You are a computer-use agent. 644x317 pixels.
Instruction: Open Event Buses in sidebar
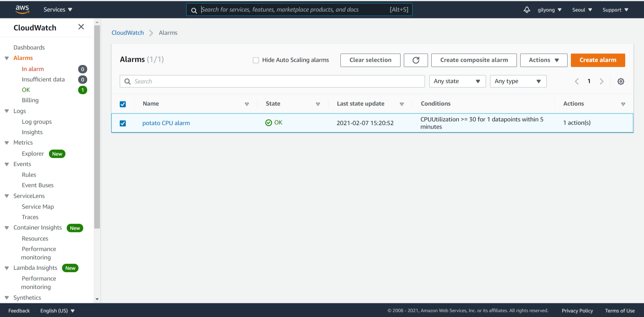[38, 185]
